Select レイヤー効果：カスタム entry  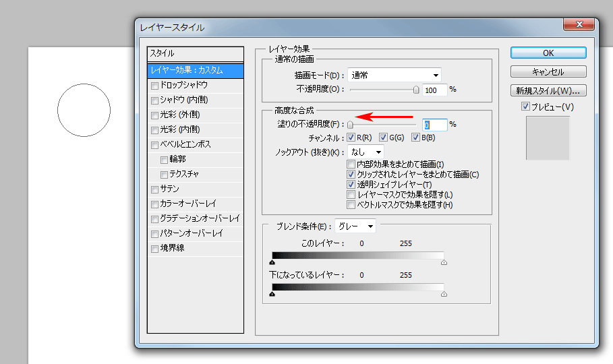(196, 70)
